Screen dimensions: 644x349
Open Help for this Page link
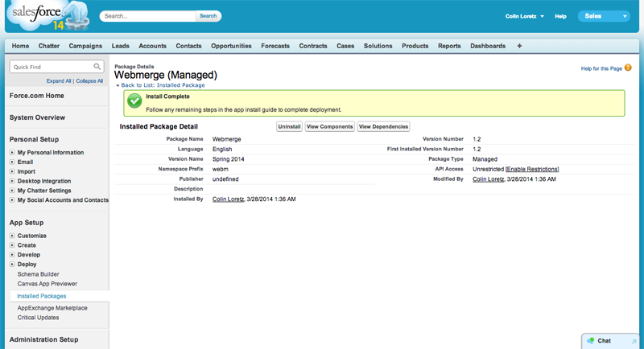click(x=601, y=68)
